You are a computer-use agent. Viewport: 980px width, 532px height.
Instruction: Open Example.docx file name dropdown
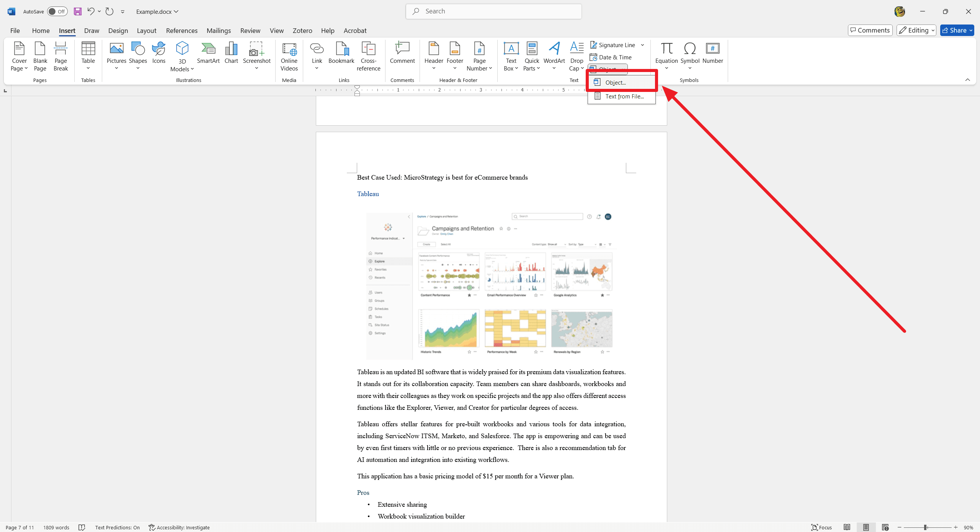tap(157, 11)
